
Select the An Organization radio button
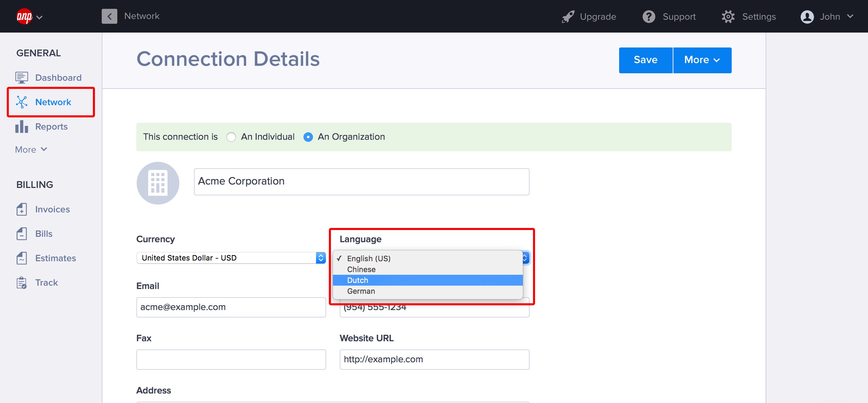pos(308,137)
